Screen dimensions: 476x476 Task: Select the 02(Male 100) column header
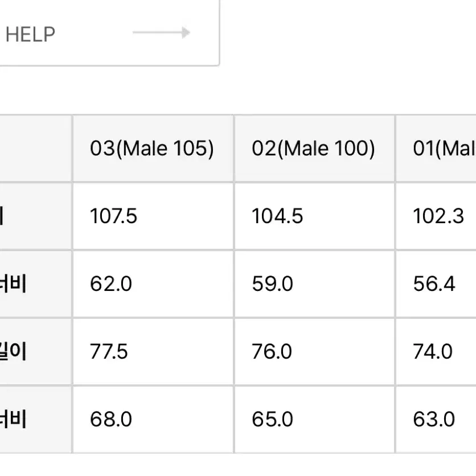click(x=314, y=149)
